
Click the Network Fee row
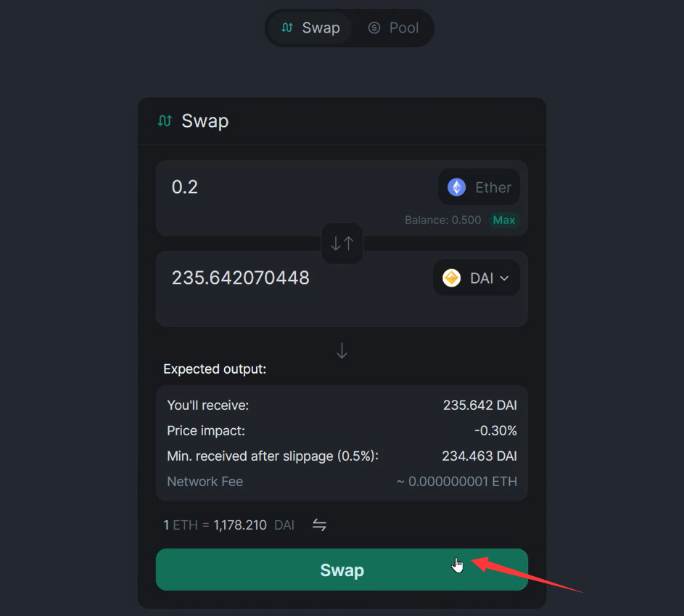pyautogui.click(x=205, y=481)
